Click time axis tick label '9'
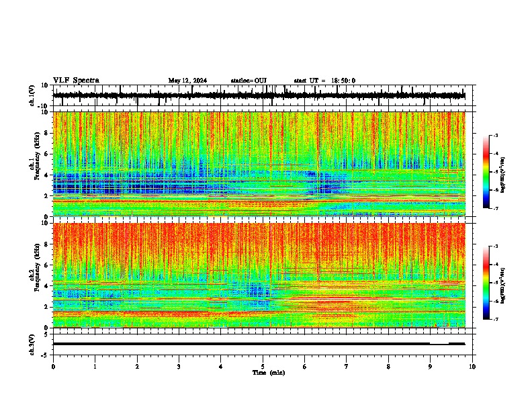Screen dimensions: 532x411 tap(430, 367)
